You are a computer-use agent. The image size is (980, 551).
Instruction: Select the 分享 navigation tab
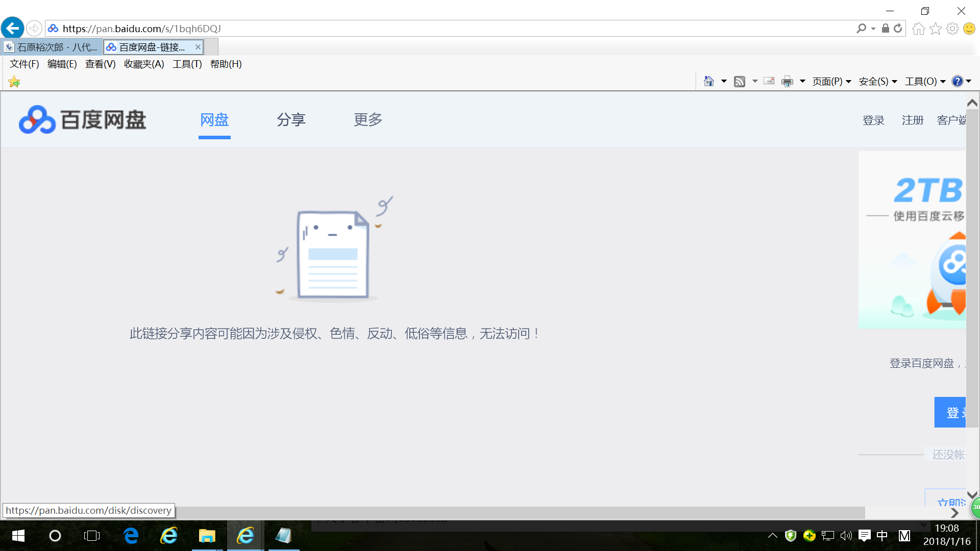291,120
